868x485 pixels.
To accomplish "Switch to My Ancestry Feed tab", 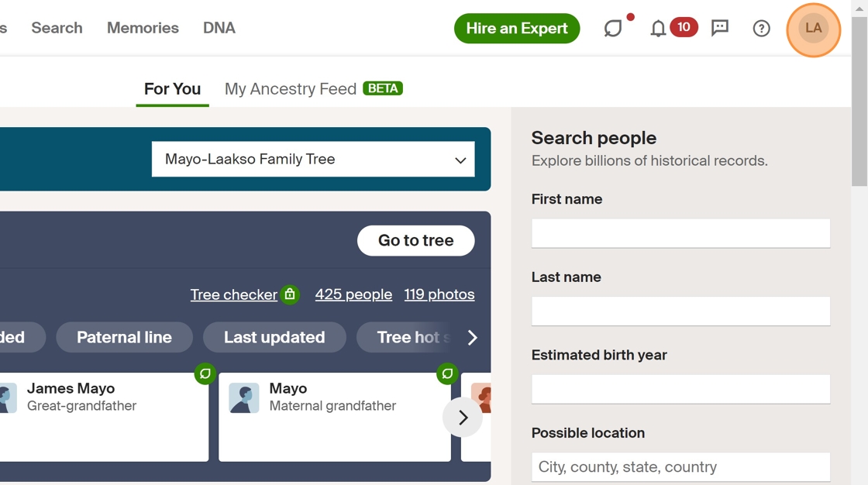I will coord(291,89).
